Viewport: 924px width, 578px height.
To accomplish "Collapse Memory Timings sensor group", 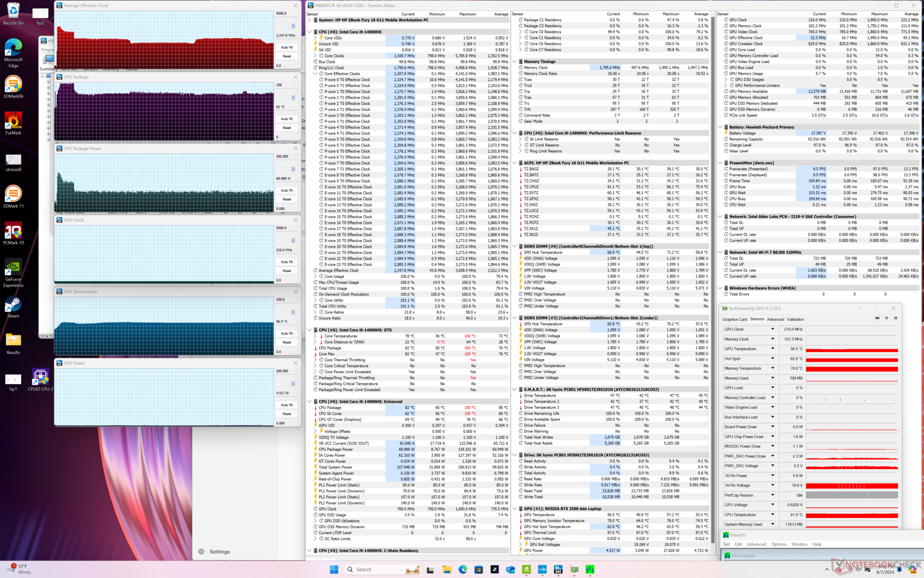I will click(514, 62).
